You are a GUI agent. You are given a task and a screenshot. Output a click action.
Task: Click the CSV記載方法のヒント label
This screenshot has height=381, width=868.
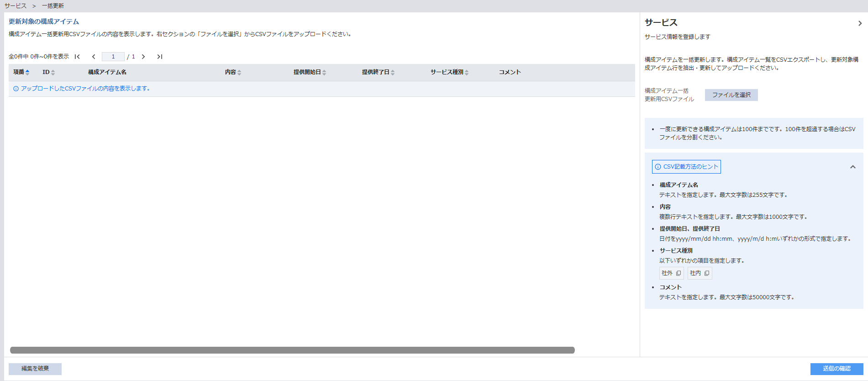click(686, 167)
